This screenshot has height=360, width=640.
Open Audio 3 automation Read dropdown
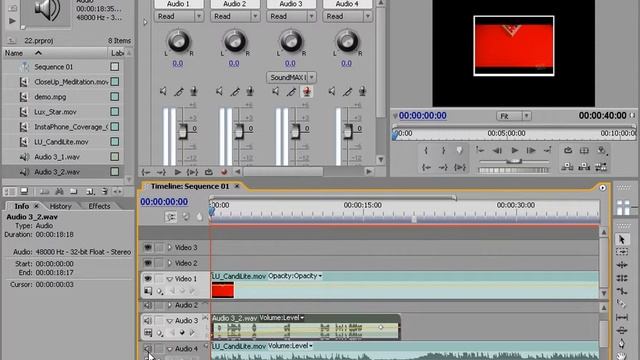[311, 16]
